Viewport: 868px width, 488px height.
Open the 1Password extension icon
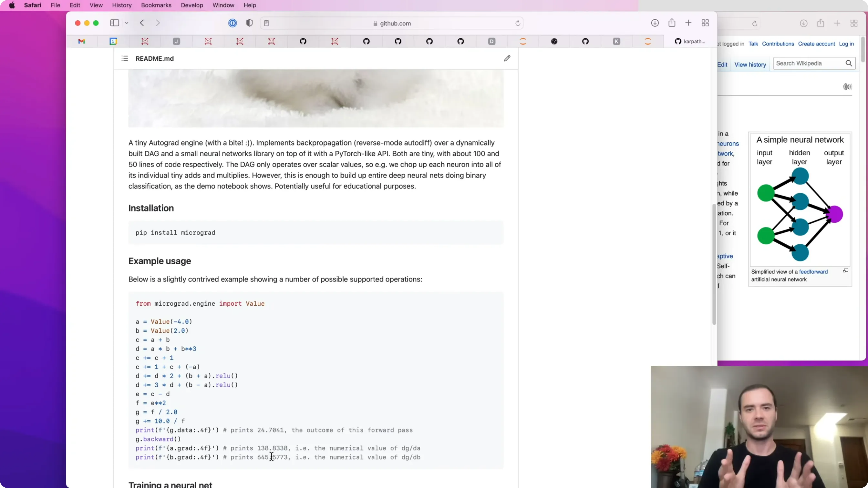coord(232,23)
